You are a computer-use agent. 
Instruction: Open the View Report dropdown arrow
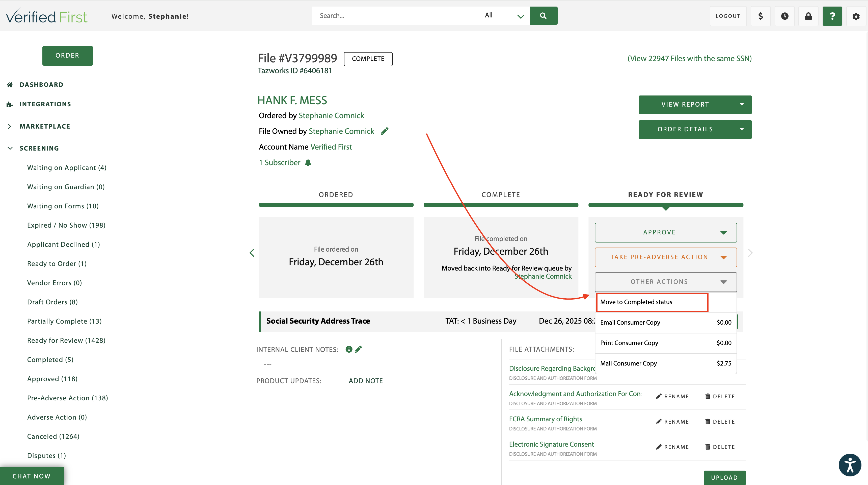[x=742, y=105]
